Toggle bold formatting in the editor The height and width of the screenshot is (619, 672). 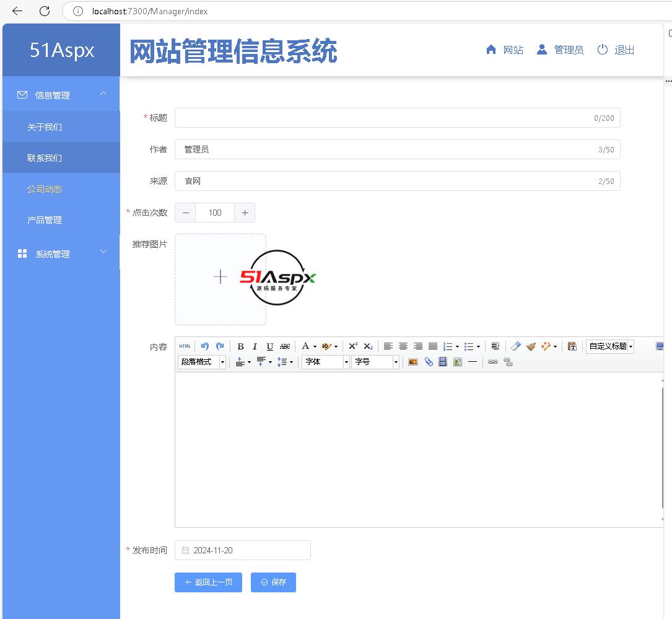[240, 346]
